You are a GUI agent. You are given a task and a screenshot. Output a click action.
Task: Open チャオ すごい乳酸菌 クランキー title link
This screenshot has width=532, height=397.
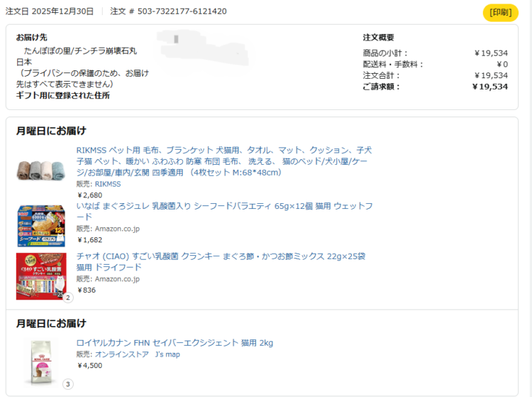[x=221, y=261]
